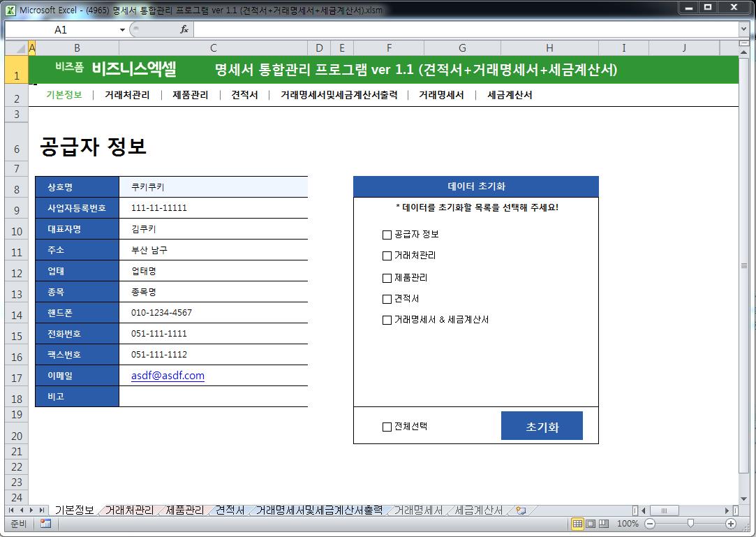Open the Name Box dropdown arrow

tap(122, 29)
